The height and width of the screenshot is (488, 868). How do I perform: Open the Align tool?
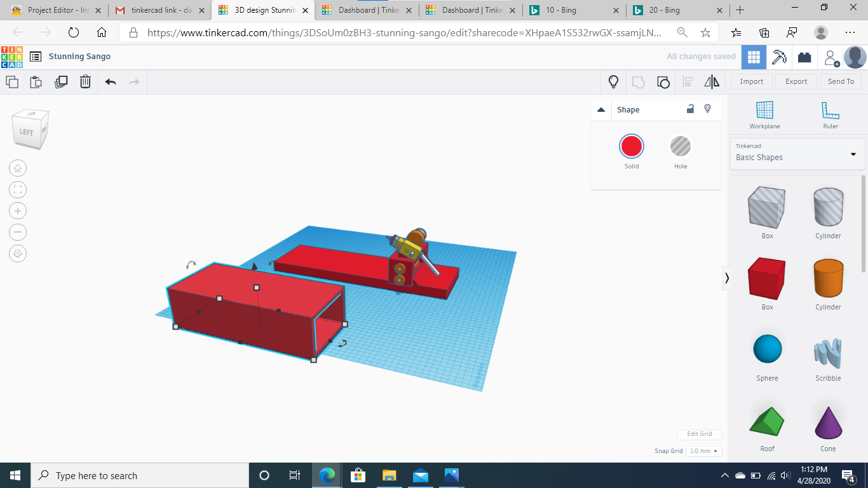click(x=688, y=82)
